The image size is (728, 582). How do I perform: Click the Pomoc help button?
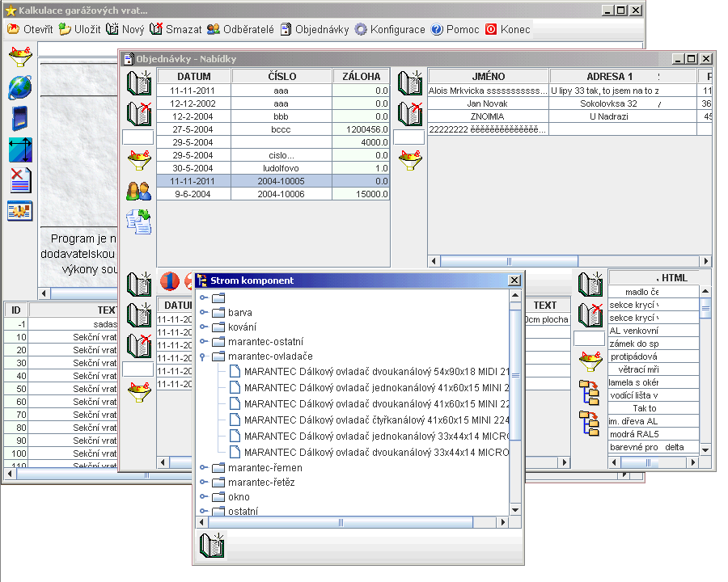pyautogui.click(x=455, y=29)
